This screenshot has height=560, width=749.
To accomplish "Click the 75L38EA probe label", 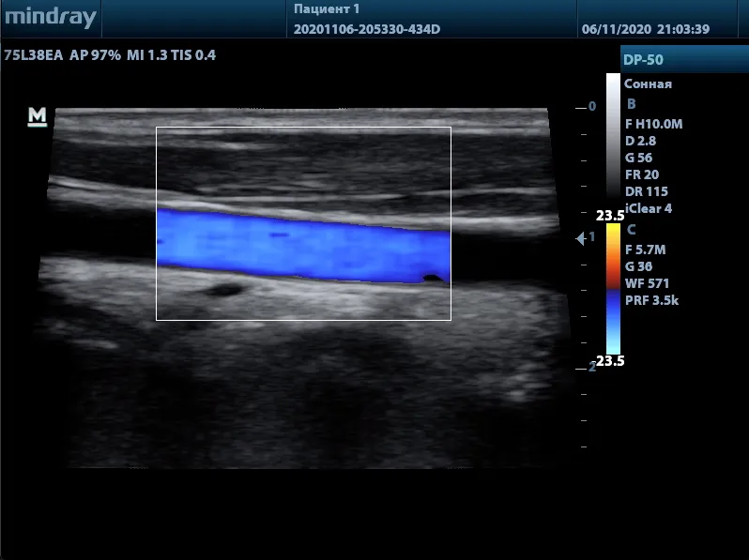I will [x=33, y=55].
